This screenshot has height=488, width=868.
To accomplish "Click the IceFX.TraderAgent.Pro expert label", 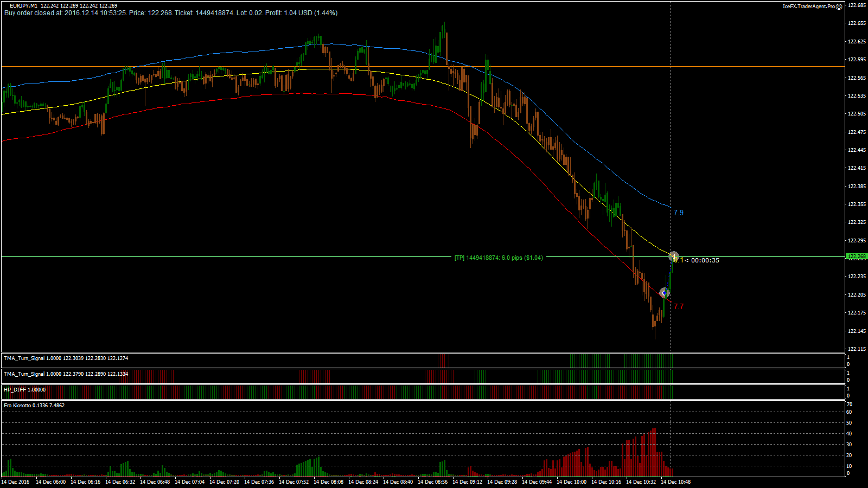I will pyautogui.click(x=808, y=7).
